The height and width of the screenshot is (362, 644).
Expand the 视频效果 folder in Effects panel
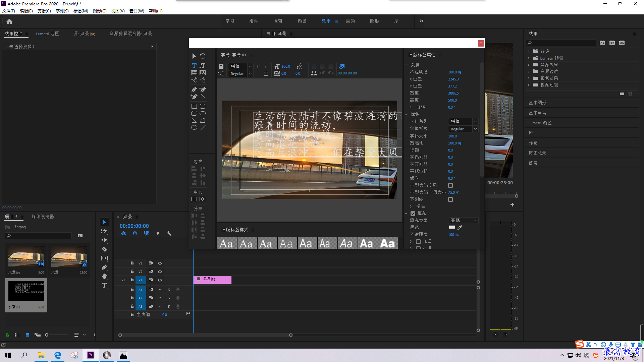pyautogui.click(x=528, y=78)
